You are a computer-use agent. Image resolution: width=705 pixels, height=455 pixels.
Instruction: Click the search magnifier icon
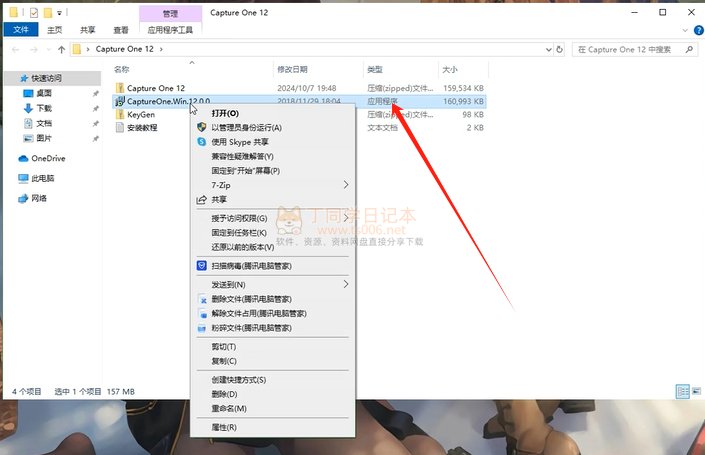(689, 49)
